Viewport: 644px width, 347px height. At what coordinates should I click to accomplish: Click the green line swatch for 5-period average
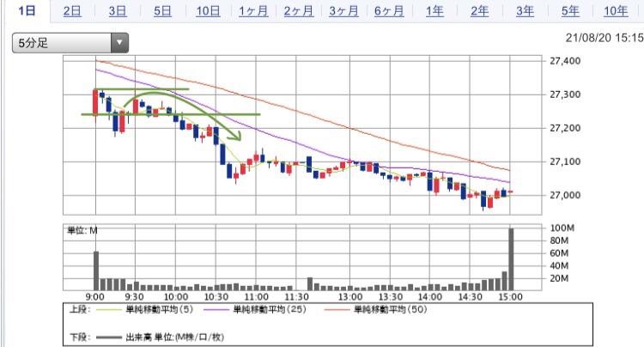109,309
